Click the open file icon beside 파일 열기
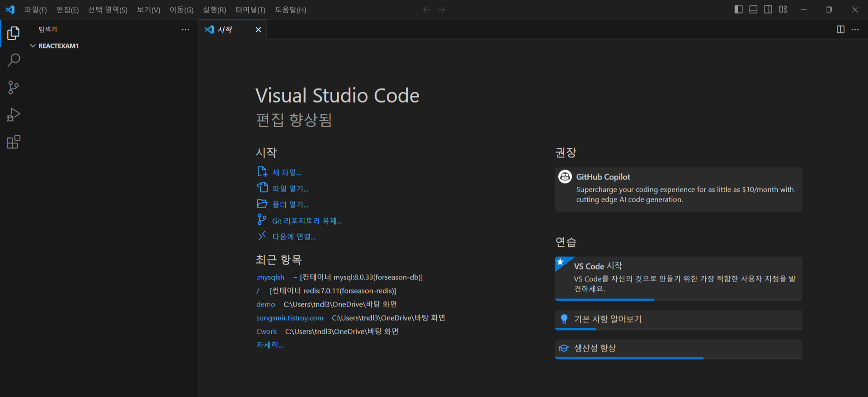868x397 pixels. click(262, 187)
